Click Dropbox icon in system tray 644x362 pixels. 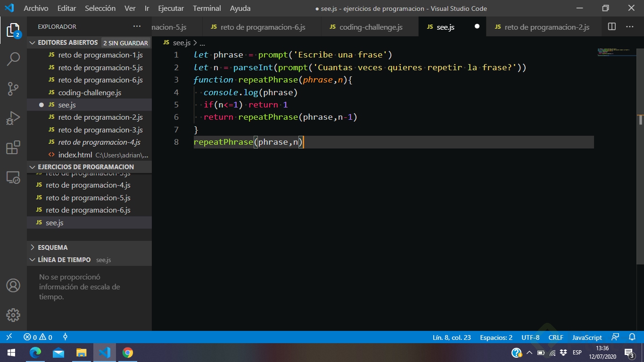coord(563,353)
